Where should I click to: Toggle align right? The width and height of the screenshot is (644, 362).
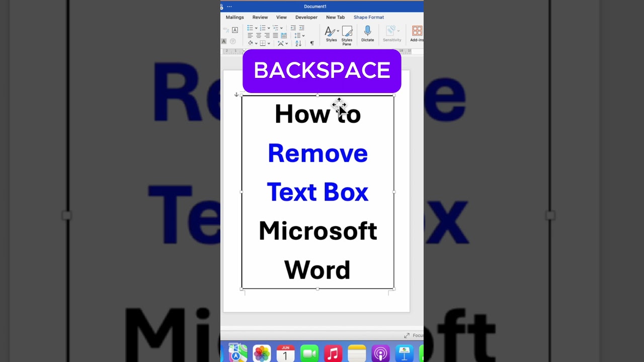coord(267,35)
